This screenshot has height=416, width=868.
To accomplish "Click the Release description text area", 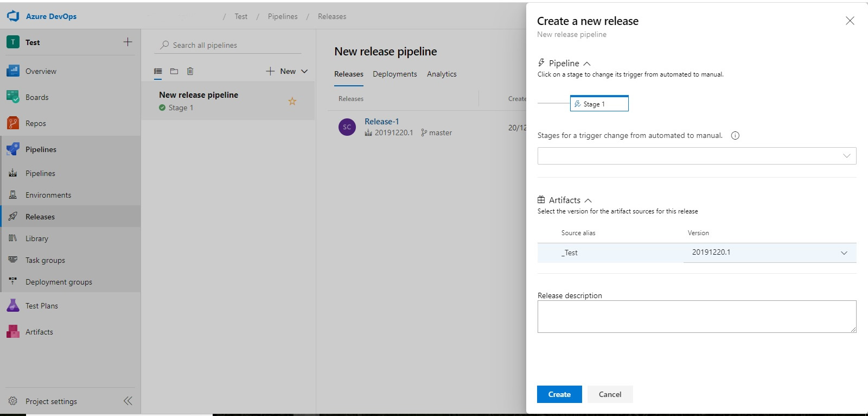I will (697, 317).
